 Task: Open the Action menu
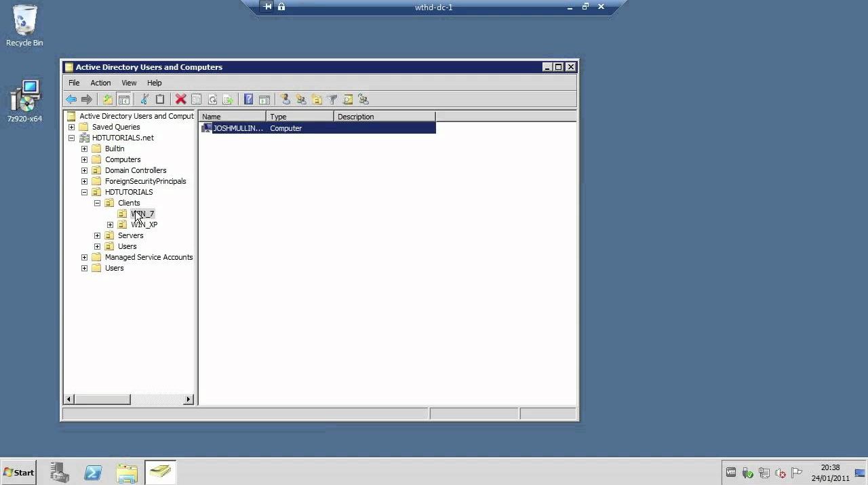click(100, 83)
